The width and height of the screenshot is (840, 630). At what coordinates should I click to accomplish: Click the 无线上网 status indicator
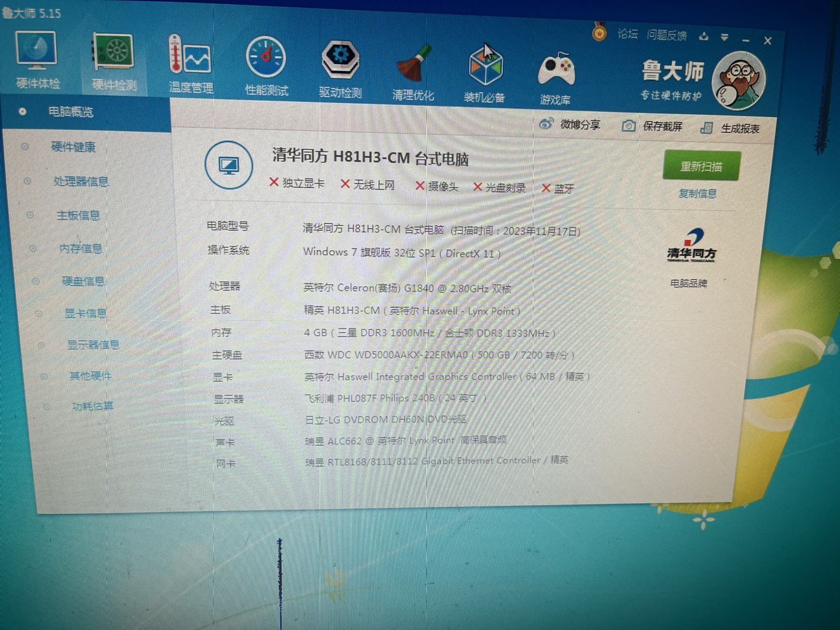point(367,185)
